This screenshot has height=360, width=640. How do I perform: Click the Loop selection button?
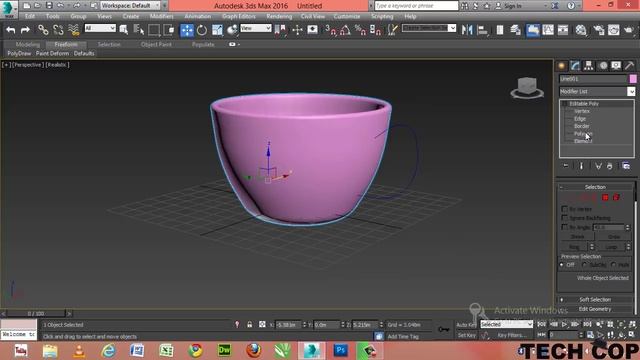(611, 247)
